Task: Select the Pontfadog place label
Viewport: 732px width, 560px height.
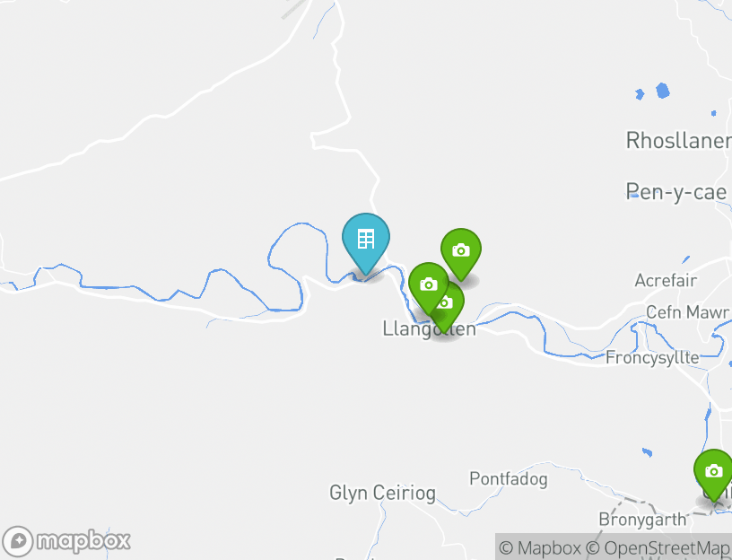Action: [x=508, y=479]
